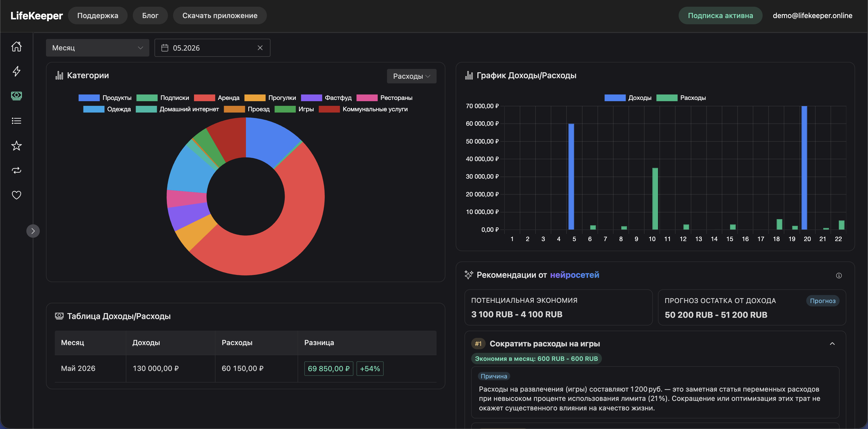Open the Расходы category type dropdown

tap(412, 76)
